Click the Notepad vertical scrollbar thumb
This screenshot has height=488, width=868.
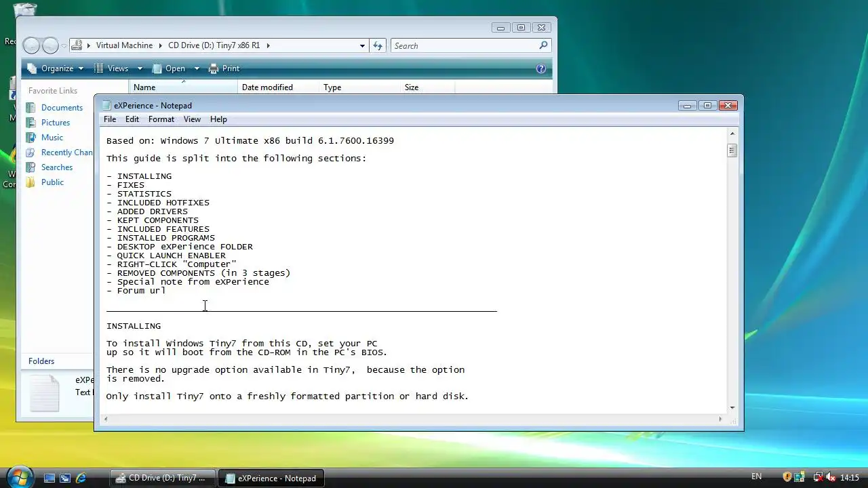pyautogui.click(x=732, y=150)
